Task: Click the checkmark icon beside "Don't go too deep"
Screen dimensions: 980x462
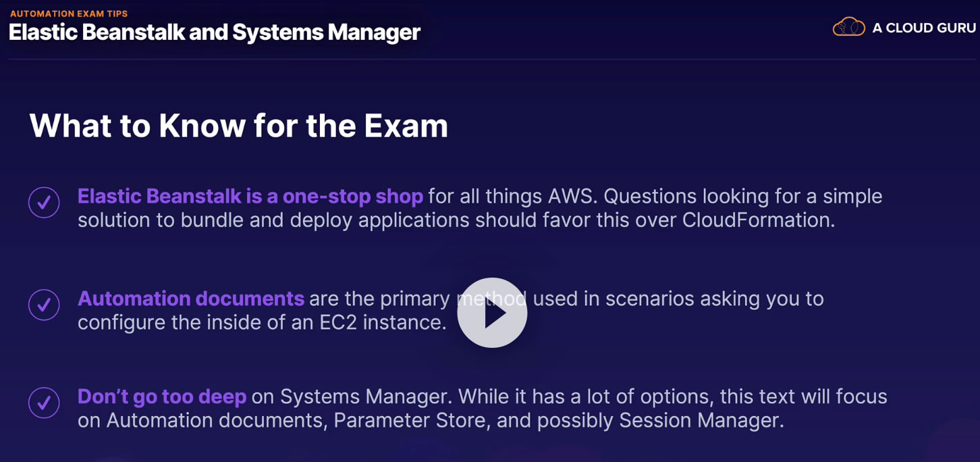Action: [x=44, y=403]
